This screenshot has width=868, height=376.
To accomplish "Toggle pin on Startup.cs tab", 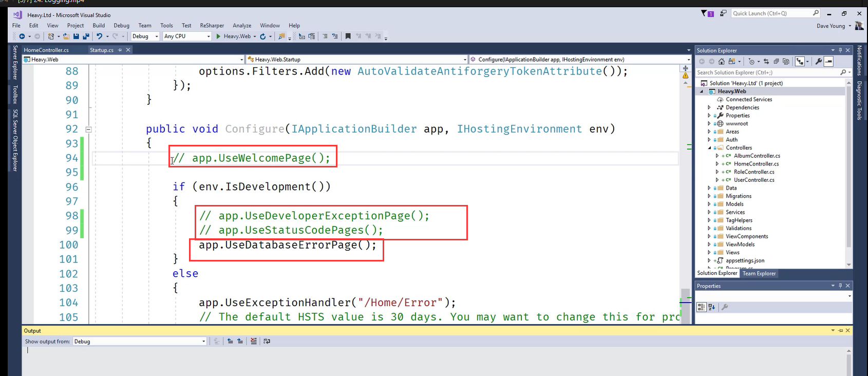I will (120, 50).
